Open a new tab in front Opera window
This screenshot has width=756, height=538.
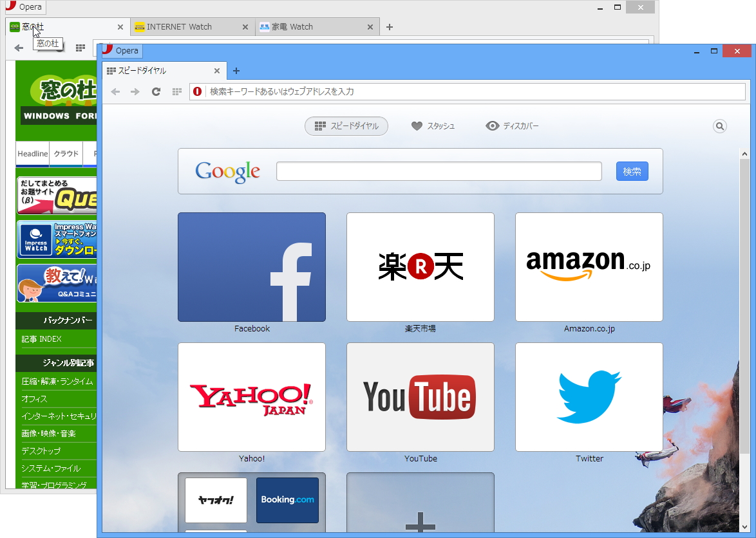[x=236, y=71]
